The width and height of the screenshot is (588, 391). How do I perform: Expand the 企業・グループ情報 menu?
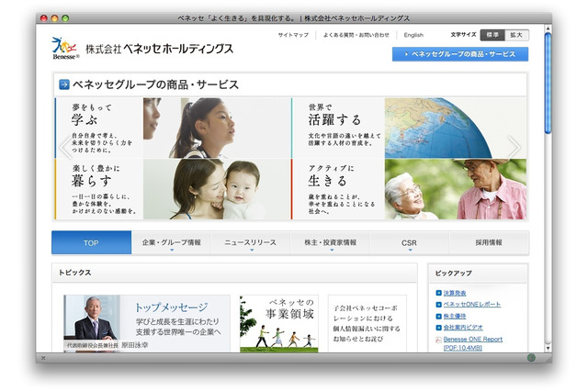click(x=172, y=242)
